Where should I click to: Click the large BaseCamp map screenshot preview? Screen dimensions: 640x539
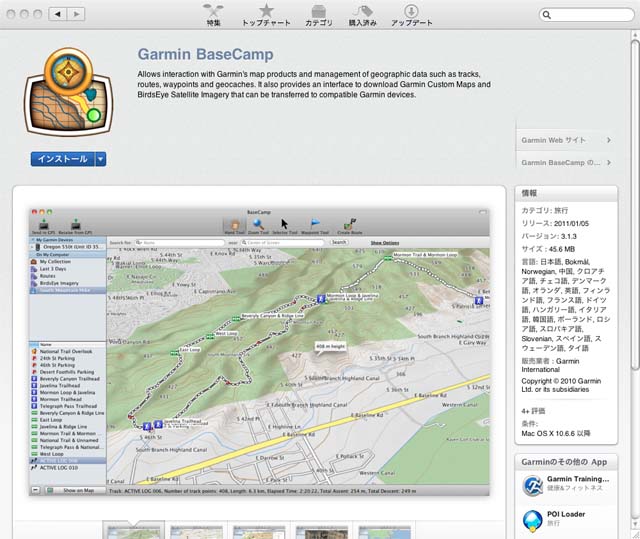click(259, 352)
